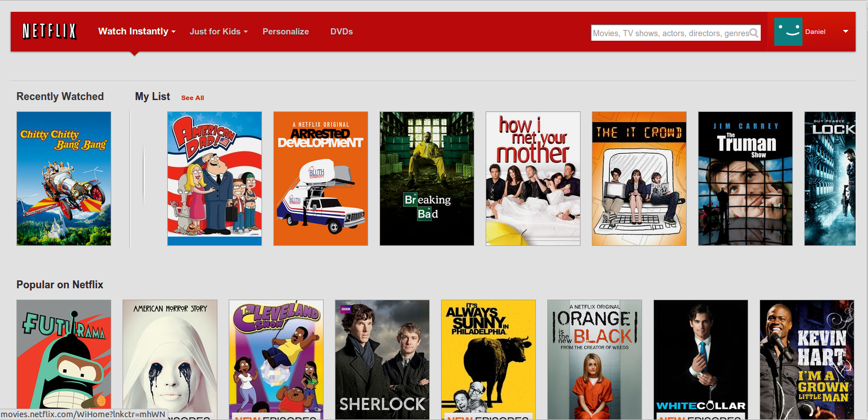
Task: Open the Watch Instantly dropdown menu
Action: click(x=137, y=32)
